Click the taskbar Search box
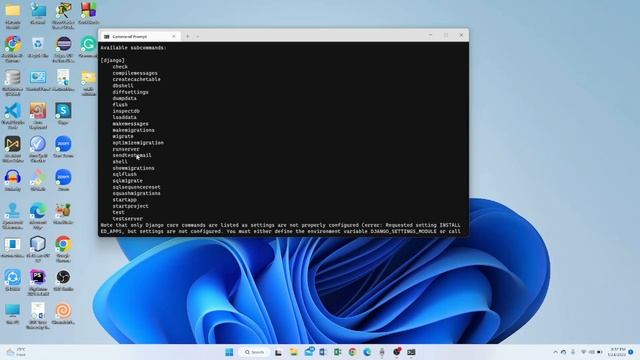640x360 pixels. pos(254,352)
